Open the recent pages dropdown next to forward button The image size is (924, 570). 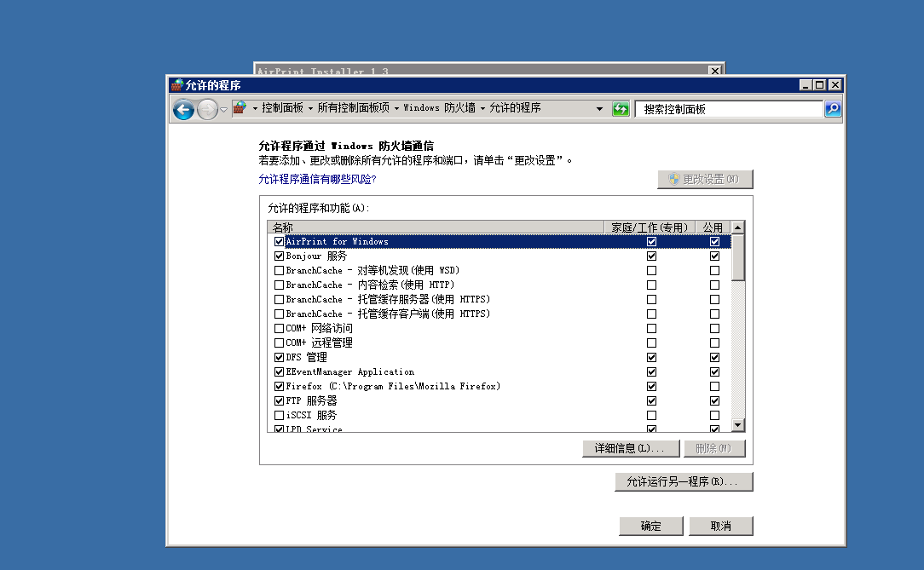(x=223, y=109)
